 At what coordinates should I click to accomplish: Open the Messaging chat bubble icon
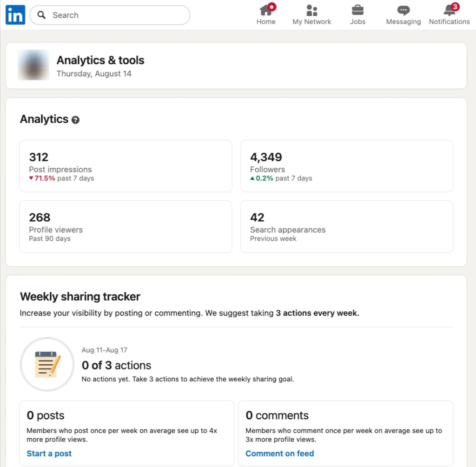403,11
